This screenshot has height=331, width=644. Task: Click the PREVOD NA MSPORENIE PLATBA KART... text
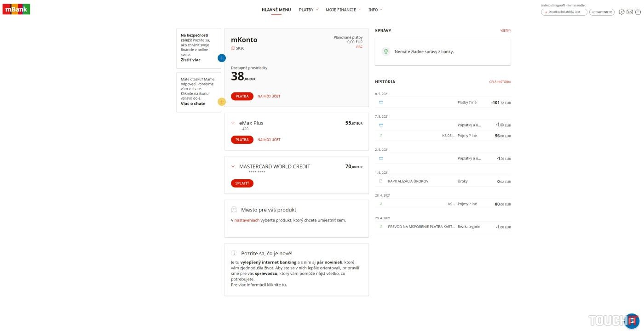[421, 227]
